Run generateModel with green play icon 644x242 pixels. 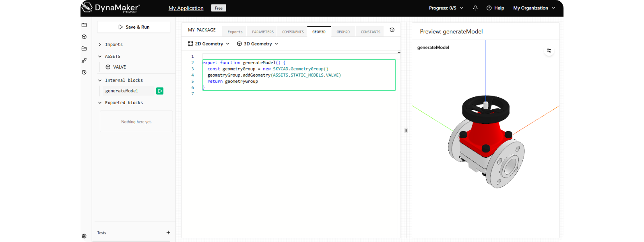[160, 91]
